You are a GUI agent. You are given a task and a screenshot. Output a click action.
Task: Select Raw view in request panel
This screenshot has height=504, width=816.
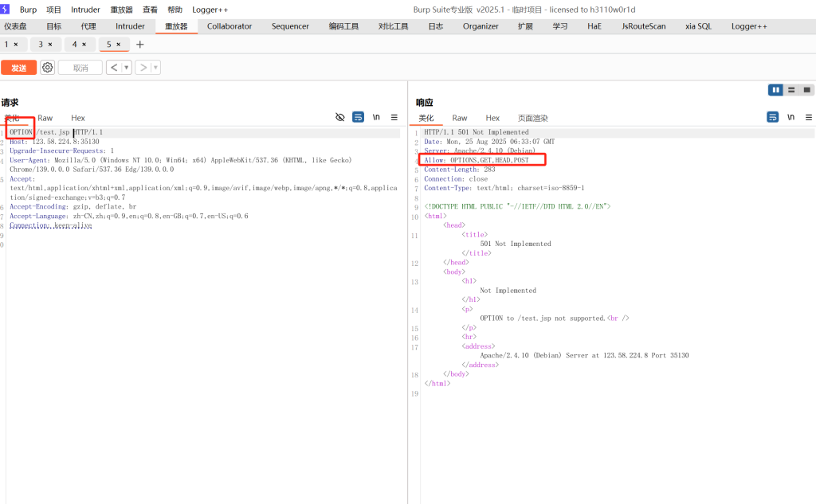click(x=45, y=118)
